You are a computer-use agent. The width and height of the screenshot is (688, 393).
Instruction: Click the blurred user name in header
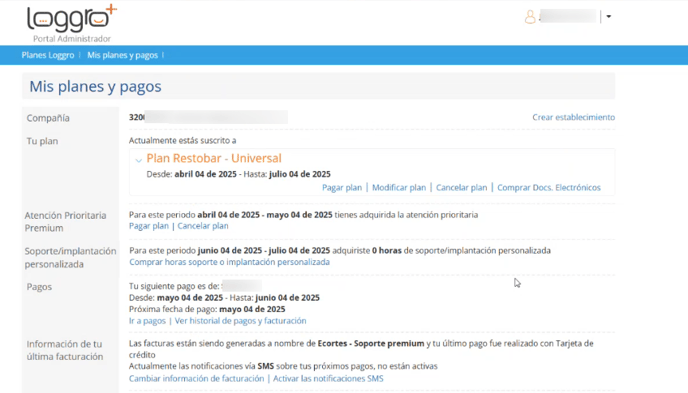tap(569, 16)
